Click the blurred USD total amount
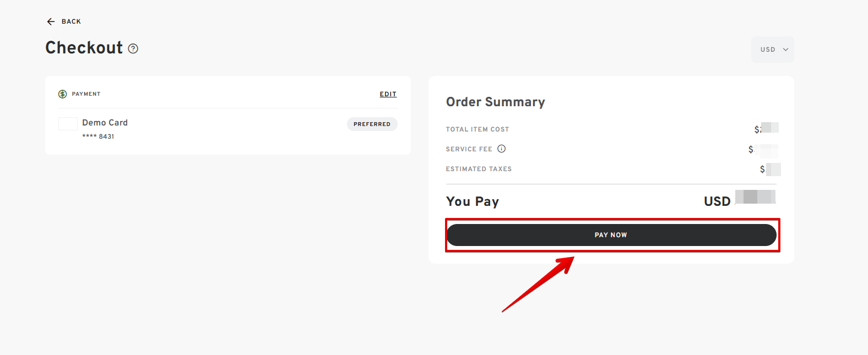This screenshot has height=355, width=868. tap(755, 197)
